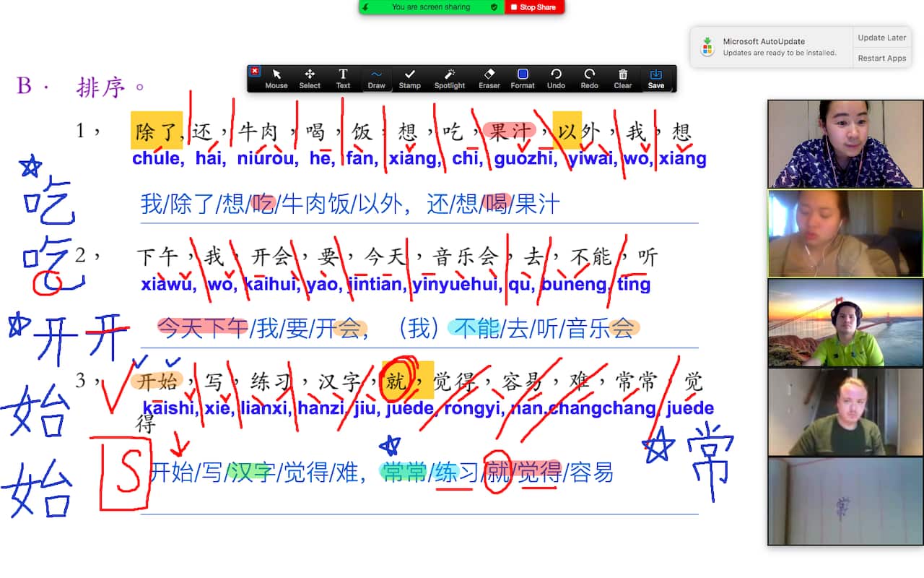
Task: Click the Stop Share button
Action: [534, 7]
